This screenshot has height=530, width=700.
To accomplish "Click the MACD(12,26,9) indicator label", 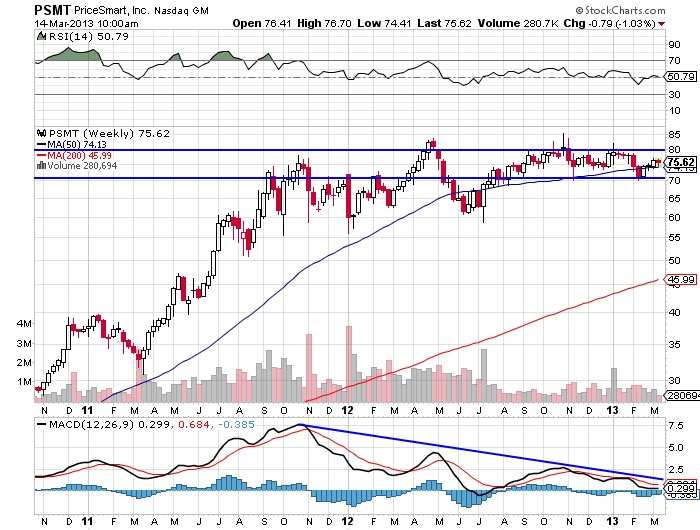I will (x=92, y=424).
